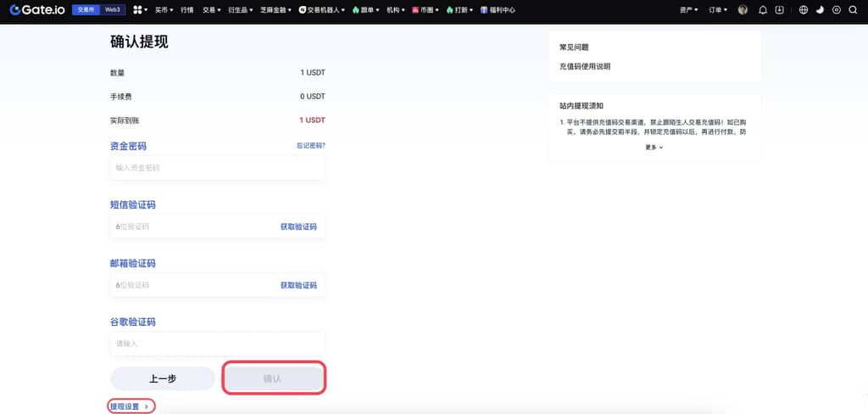Open the user profile avatar
Image resolution: width=868 pixels, height=414 pixels.
(743, 10)
